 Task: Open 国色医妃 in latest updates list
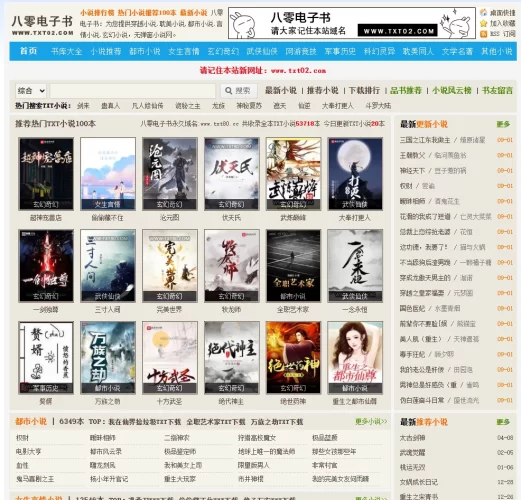[412, 308]
